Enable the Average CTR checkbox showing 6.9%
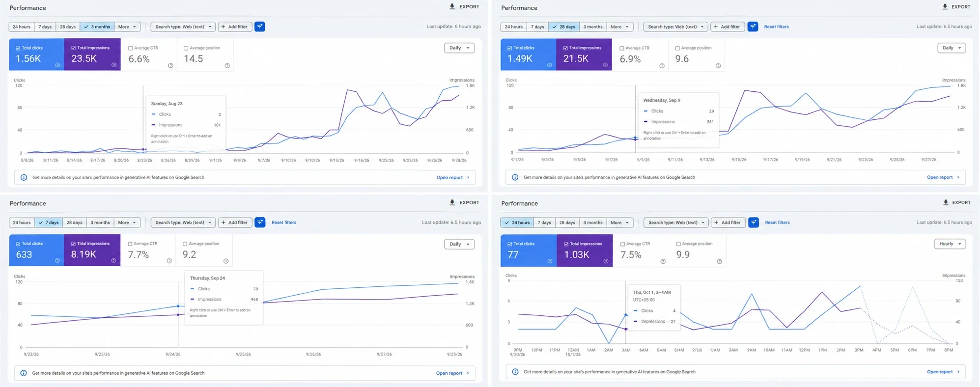The width and height of the screenshot is (980, 387). tap(622, 48)
